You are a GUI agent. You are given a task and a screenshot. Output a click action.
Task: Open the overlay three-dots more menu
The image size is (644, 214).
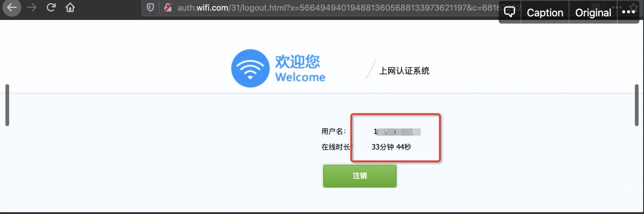(x=628, y=12)
